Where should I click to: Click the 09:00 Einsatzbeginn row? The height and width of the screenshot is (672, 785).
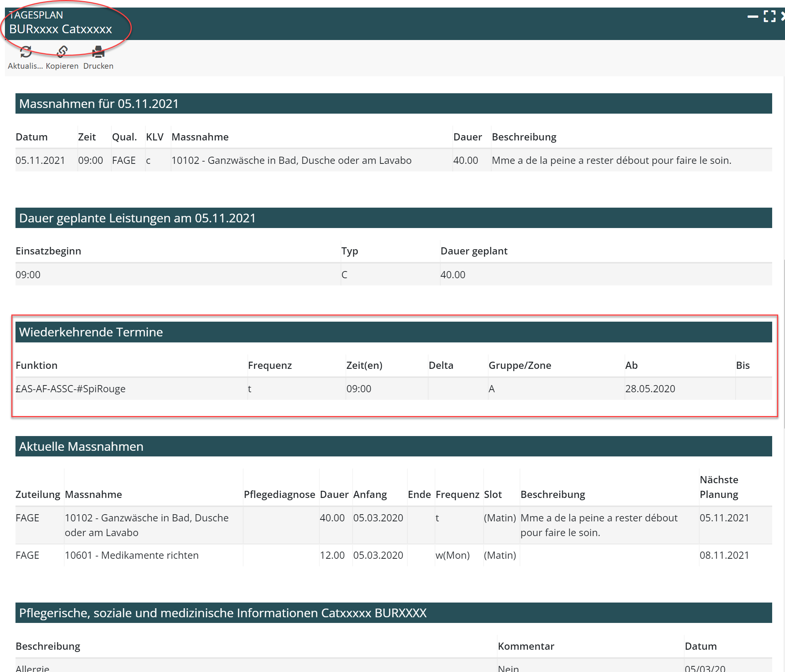tap(28, 274)
